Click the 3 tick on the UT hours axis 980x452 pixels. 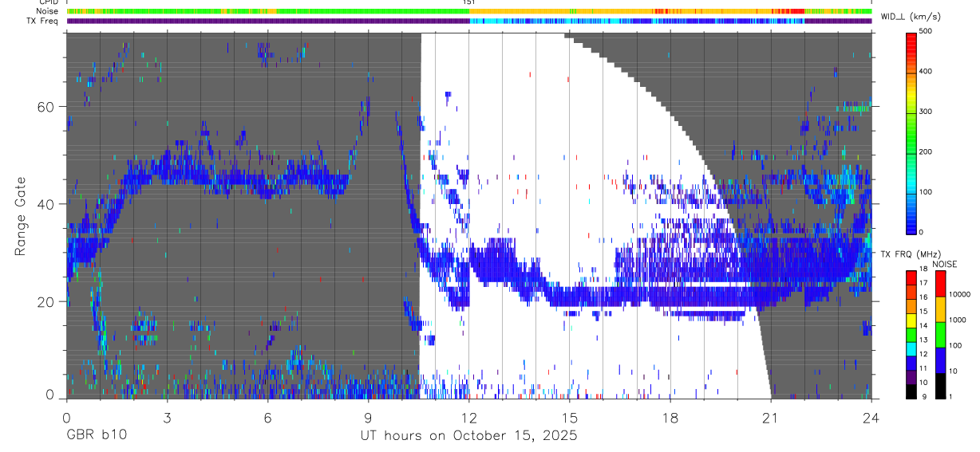tap(167, 416)
